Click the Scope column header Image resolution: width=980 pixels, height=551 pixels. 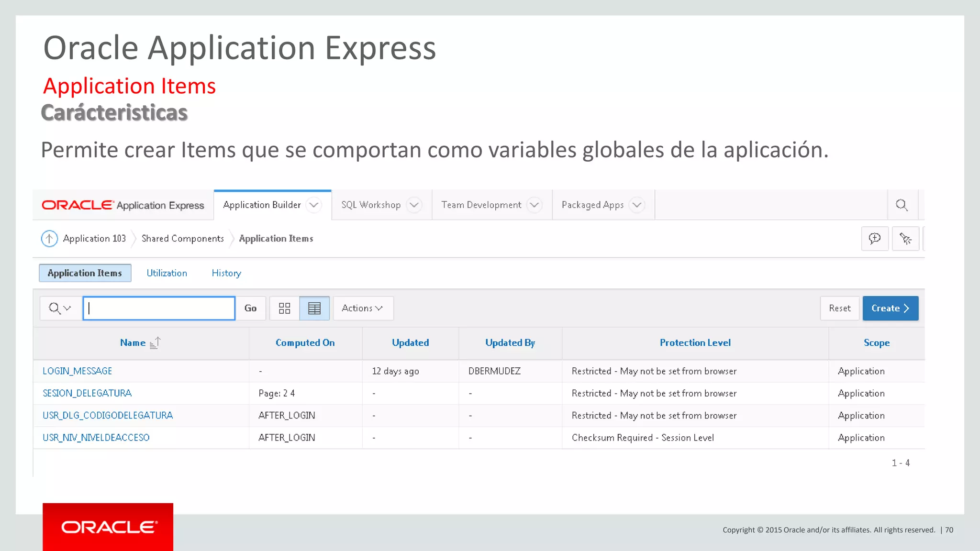(877, 343)
